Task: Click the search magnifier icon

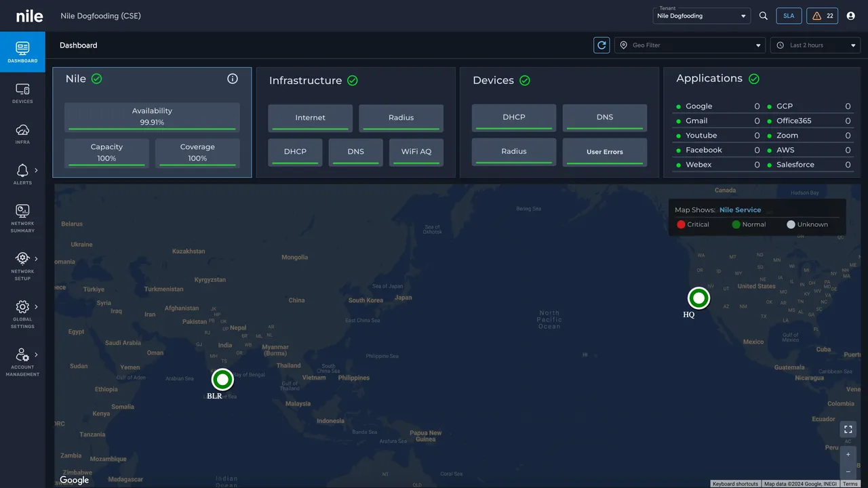Action: coord(764,16)
